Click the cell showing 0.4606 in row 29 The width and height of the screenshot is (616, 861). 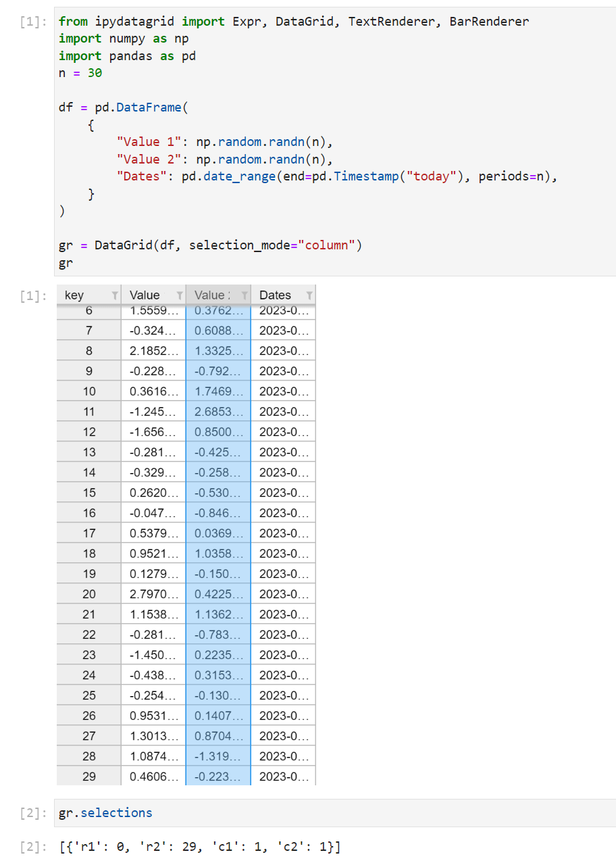coord(151,776)
